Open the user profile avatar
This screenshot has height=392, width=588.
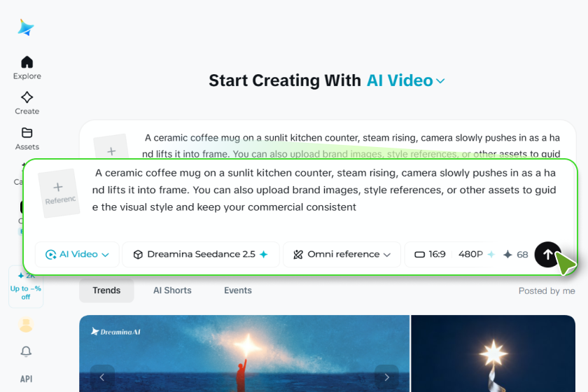tap(26, 325)
